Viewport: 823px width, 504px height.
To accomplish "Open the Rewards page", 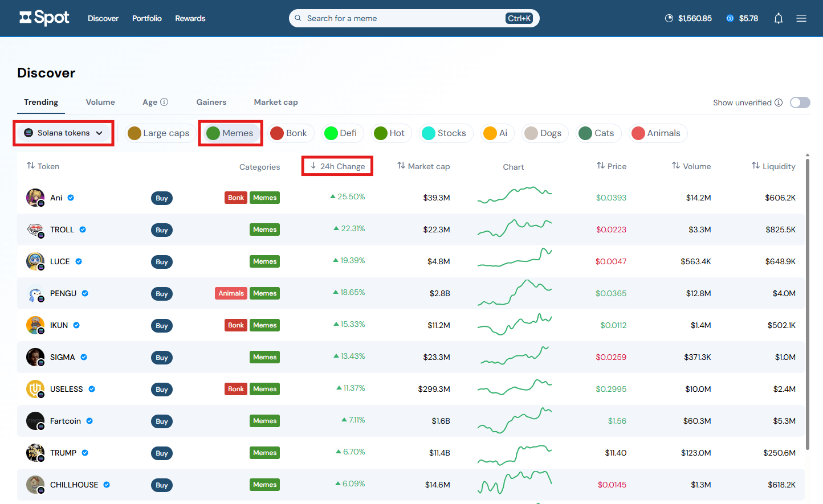I will [x=190, y=18].
